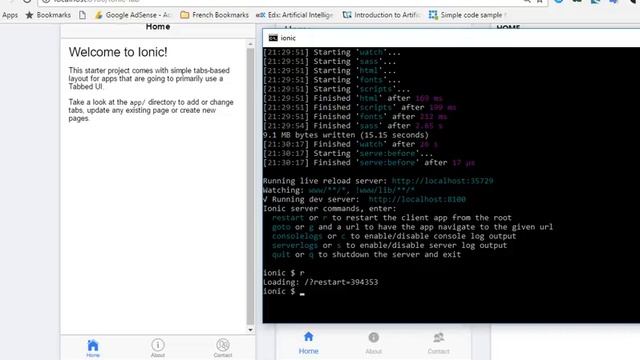Open the Edx Artificial Intelligence bookmark
Image resolution: width=640 pixels, height=360 pixels.
[x=294, y=15]
